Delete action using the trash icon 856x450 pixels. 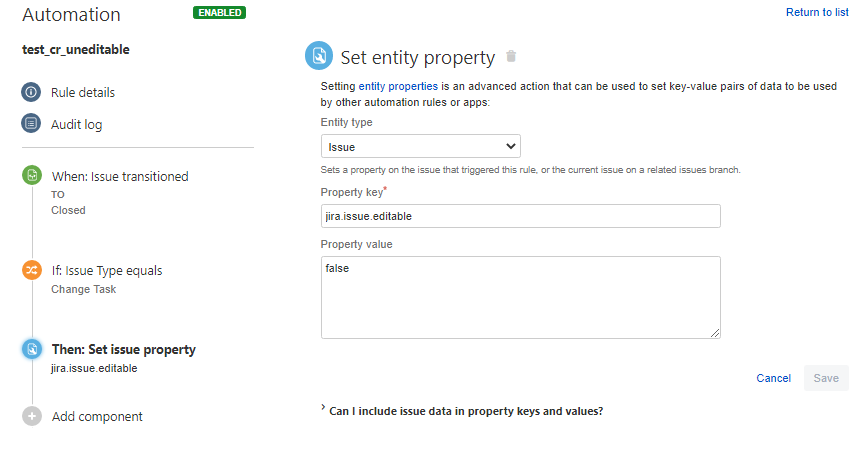pos(511,56)
